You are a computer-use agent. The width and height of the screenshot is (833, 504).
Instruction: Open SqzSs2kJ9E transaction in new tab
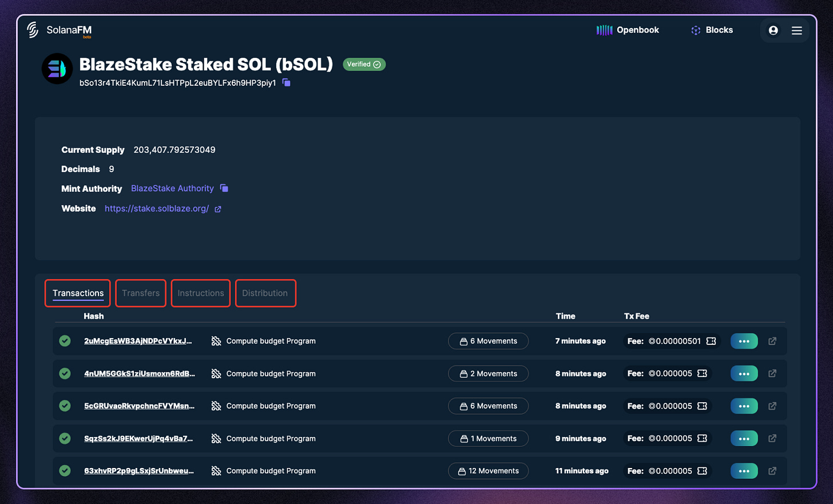pos(772,438)
